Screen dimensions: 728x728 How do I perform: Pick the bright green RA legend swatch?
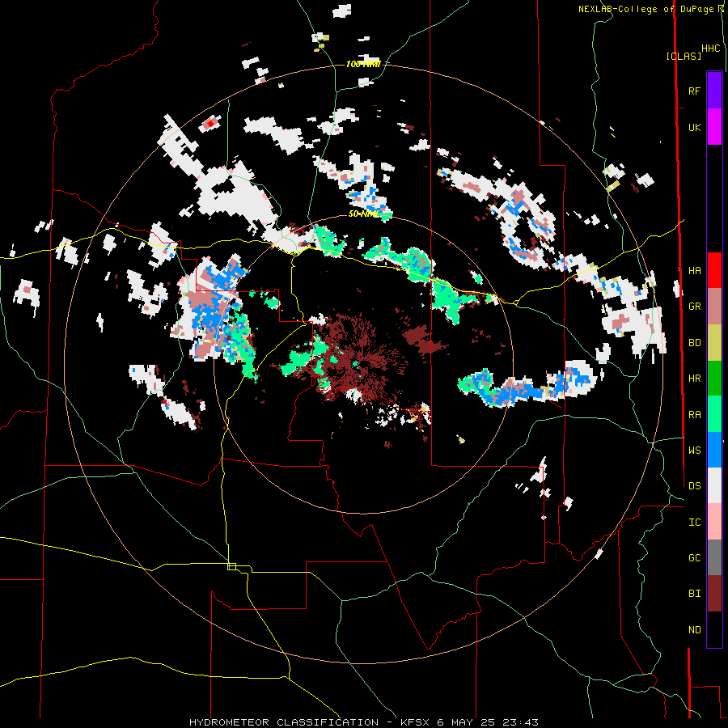point(714,414)
